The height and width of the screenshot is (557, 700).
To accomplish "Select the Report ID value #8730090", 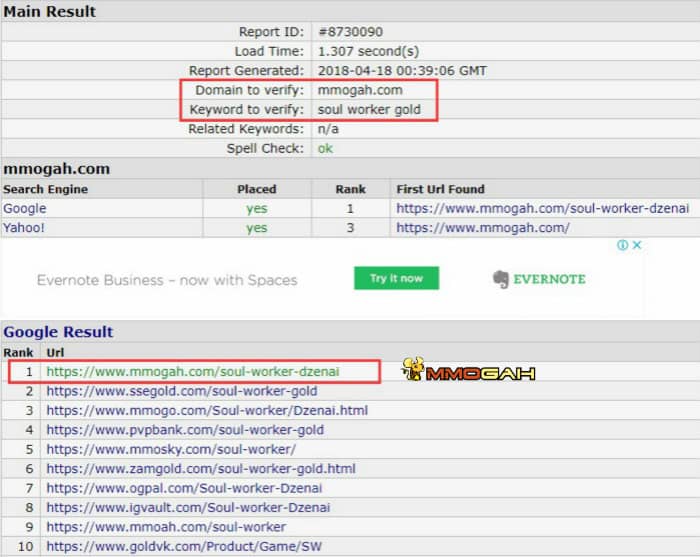I will pyautogui.click(x=350, y=32).
